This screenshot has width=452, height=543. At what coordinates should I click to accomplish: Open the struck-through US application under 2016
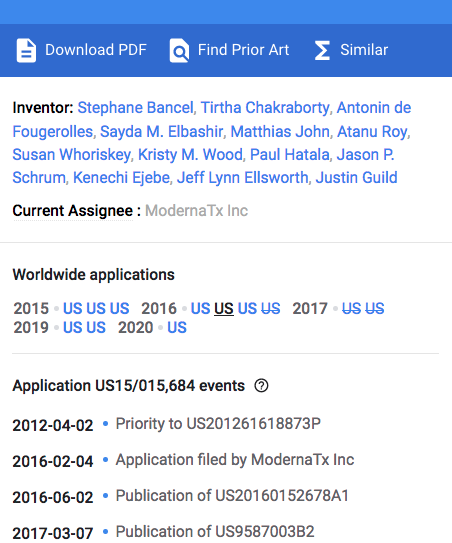pos(271,309)
